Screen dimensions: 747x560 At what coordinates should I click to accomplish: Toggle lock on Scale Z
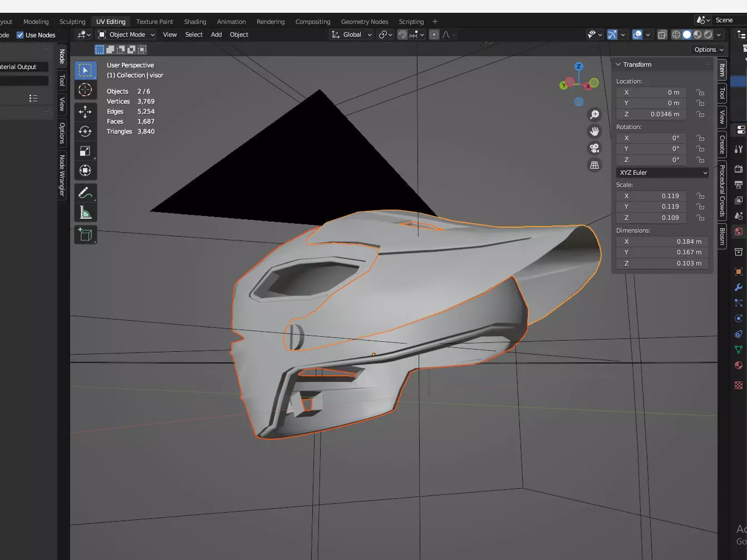pos(700,218)
